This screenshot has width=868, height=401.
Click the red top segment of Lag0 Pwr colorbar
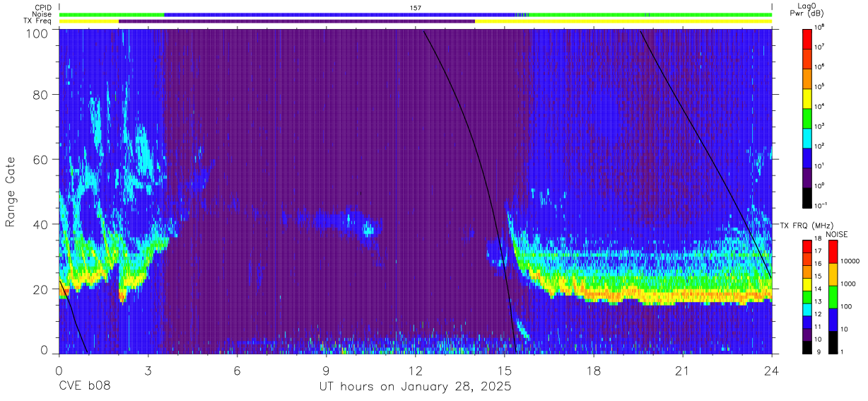pyautogui.click(x=808, y=38)
